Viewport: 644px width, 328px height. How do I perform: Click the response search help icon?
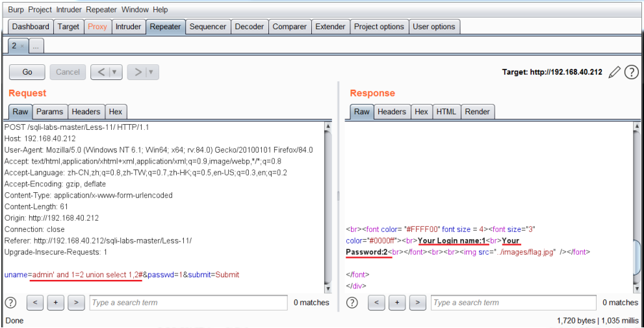(x=352, y=303)
